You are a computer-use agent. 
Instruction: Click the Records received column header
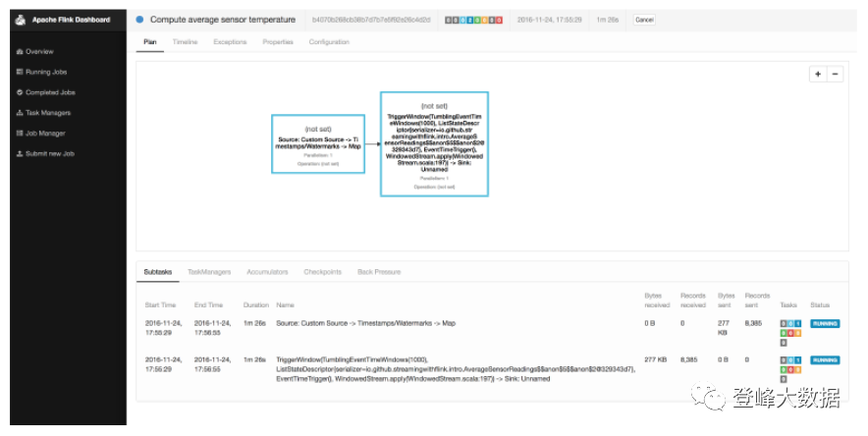tap(693, 300)
